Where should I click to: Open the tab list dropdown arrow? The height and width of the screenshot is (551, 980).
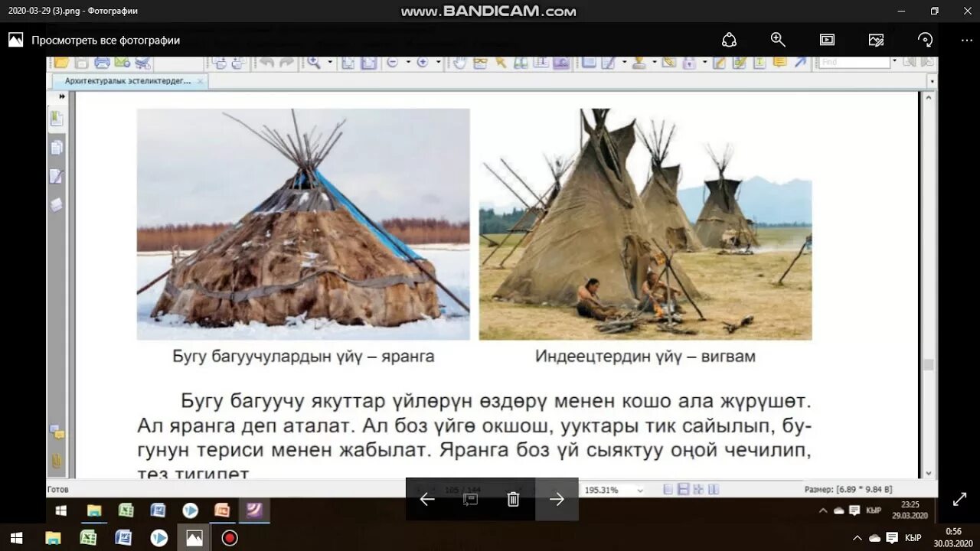click(932, 81)
